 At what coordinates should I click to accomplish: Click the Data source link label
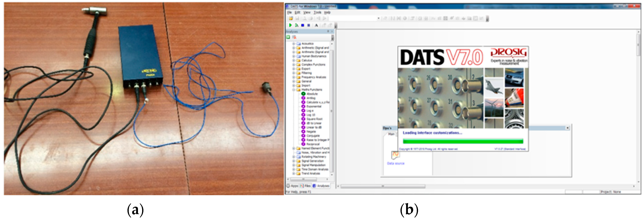pyautogui.click(x=396, y=163)
